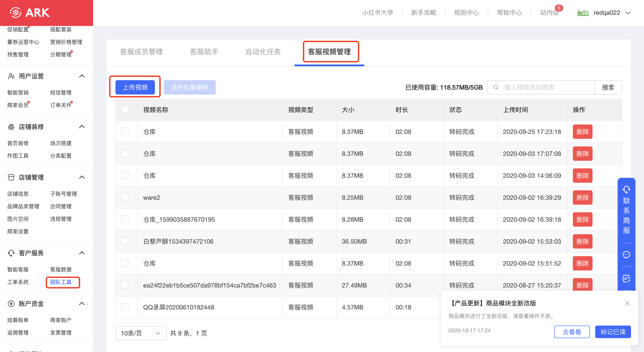Click 标记已读 in the notification

coord(613,332)
